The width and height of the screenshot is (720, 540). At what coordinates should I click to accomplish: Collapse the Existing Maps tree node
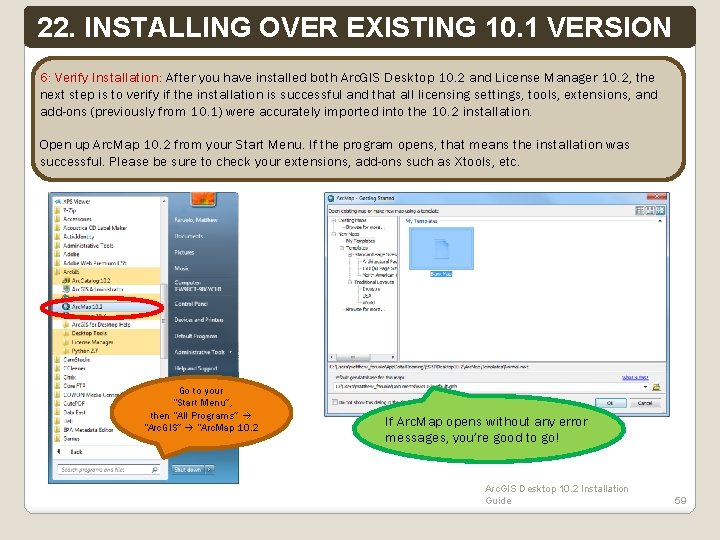tap(333, 220)
